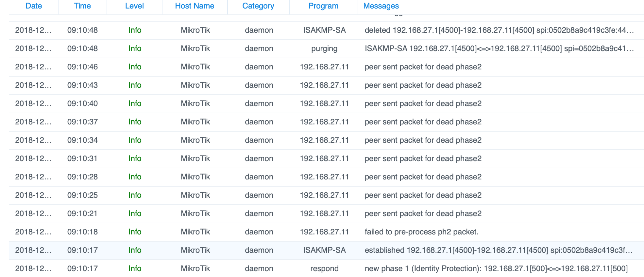Sort by the Level column header

[134, 6]
